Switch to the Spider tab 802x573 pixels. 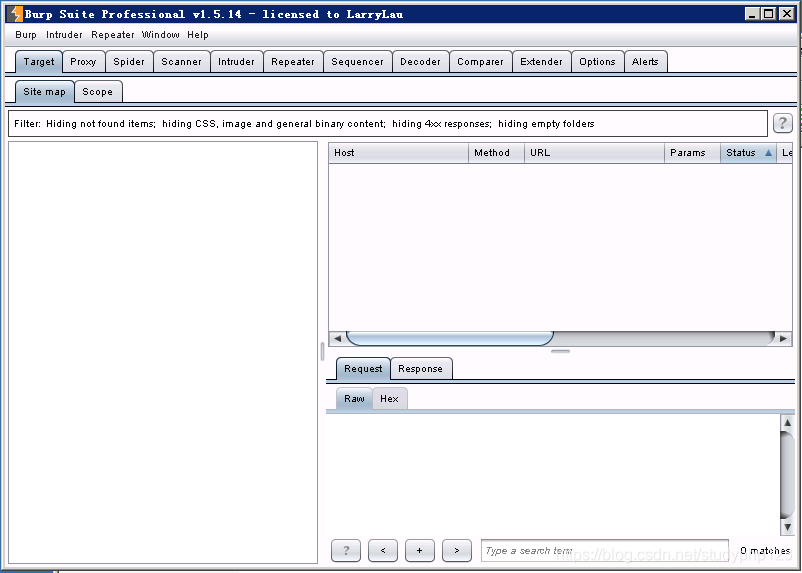129,62
